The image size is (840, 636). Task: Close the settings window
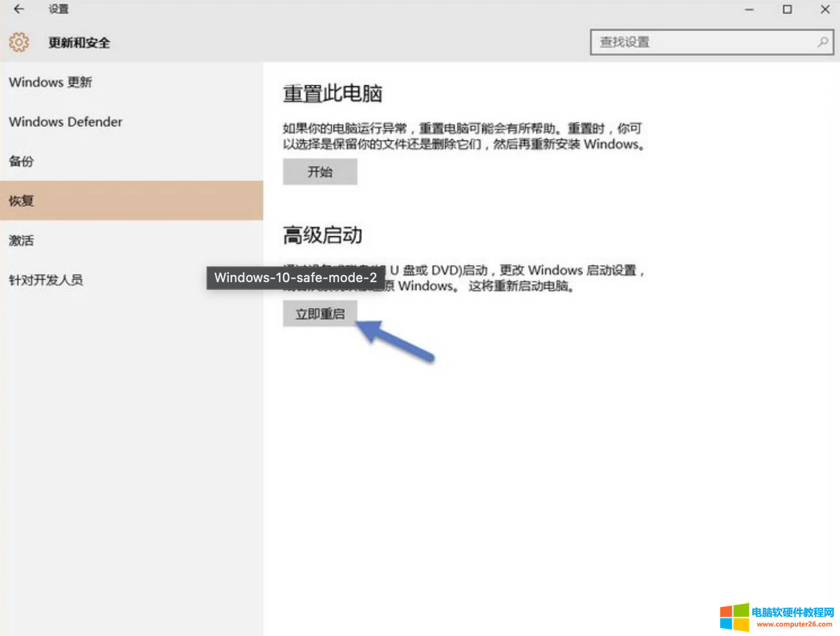tap(825, 9)
